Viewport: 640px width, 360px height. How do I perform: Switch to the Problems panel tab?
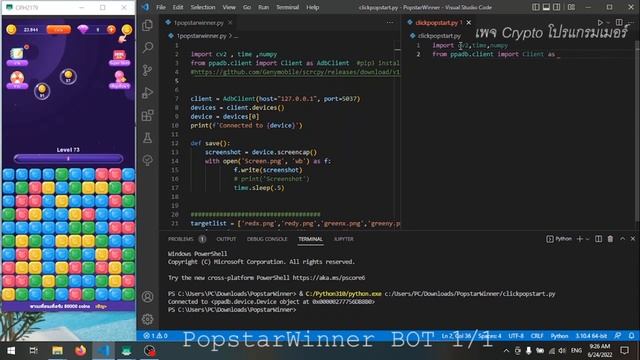tap(180, 239)
